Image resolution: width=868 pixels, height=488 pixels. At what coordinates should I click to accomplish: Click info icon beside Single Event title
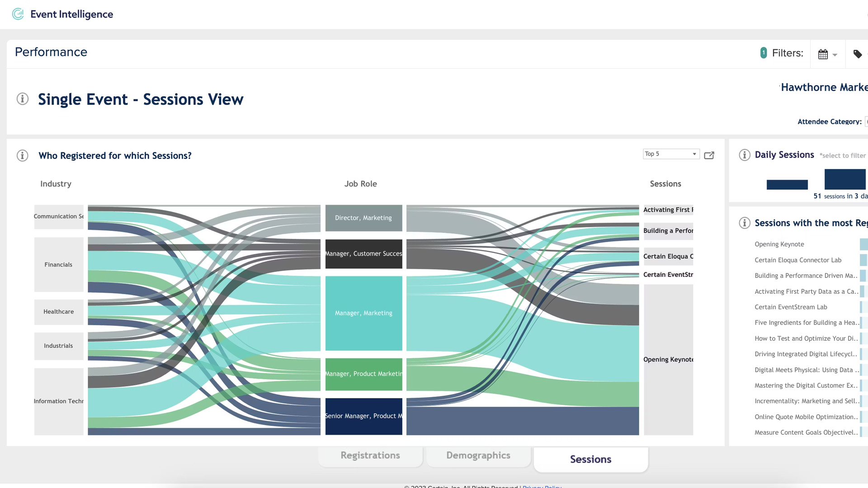(23, 99)
